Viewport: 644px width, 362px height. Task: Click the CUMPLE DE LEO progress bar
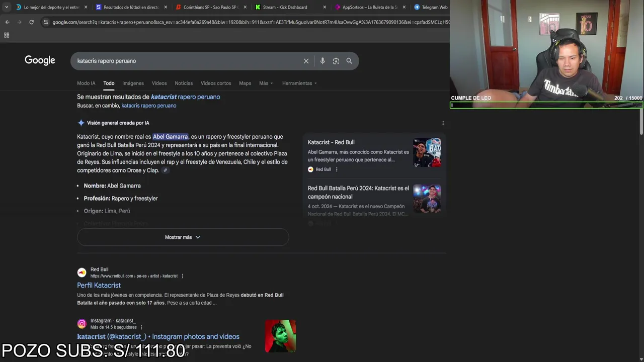pyautogui.click(x=546, y=105)
